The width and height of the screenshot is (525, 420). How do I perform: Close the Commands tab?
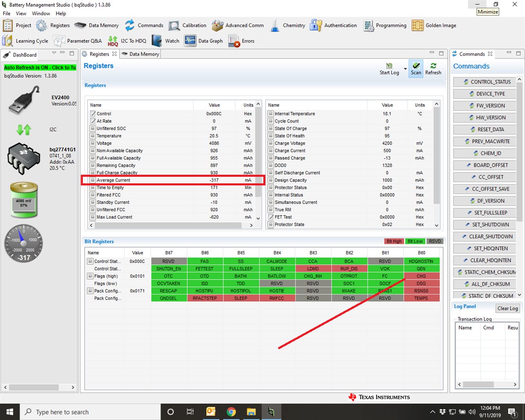(490, 54)
